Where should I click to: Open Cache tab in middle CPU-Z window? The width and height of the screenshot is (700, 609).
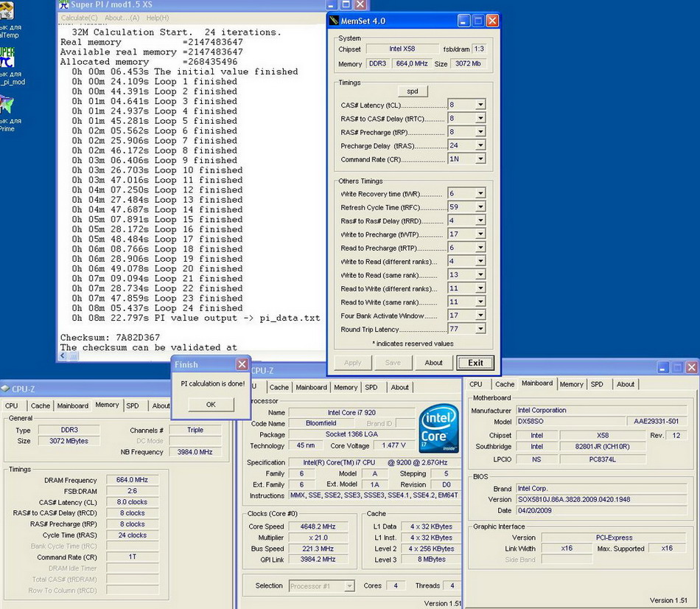pyautogui.click(x=279, y=387)
